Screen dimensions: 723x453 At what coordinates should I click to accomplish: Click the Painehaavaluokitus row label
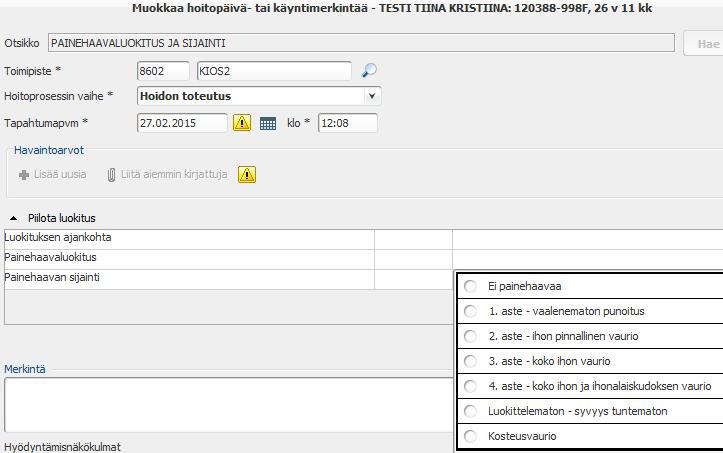click(50, 257)
